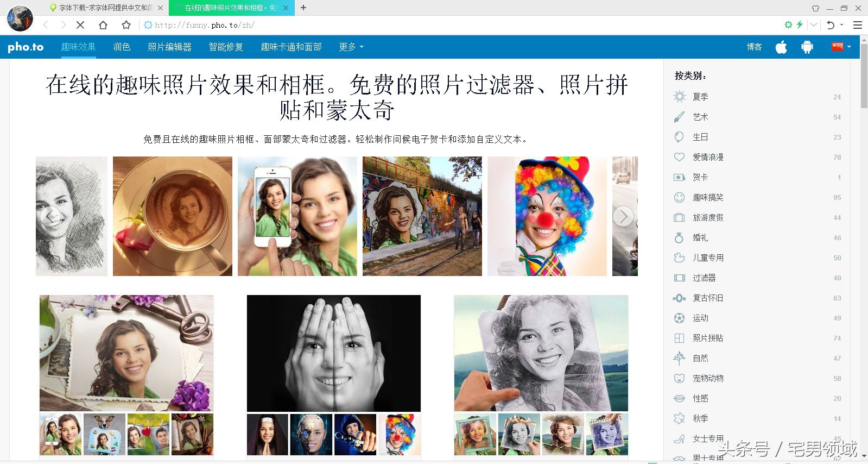
Task: Click the browser hamburger menu icon
Action: pos(858,25)
